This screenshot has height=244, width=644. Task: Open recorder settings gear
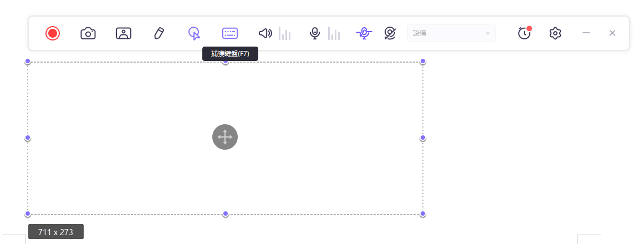click(555, 33)
